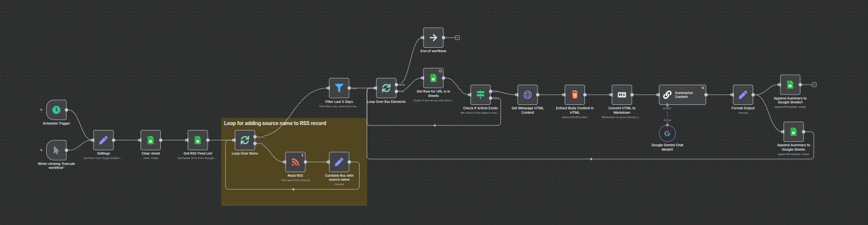Open the Settings pencil node
868x225 pixels.
point(103,140)
